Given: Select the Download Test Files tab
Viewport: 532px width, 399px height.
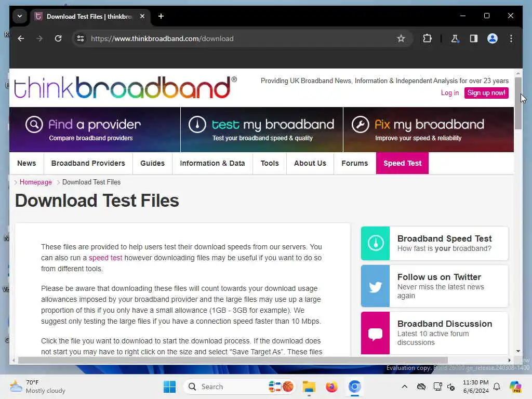Looking at the screenshot, I should (90, 16).
